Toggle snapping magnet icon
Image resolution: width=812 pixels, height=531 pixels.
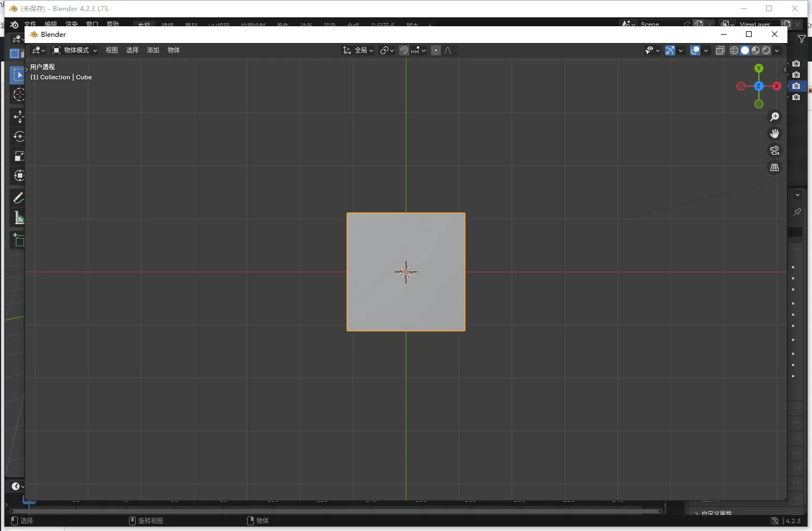tap(404, 50)
